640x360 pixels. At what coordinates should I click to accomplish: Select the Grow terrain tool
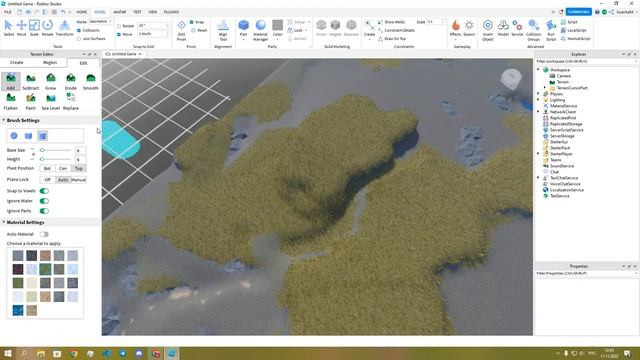click(x=51, y=81)
